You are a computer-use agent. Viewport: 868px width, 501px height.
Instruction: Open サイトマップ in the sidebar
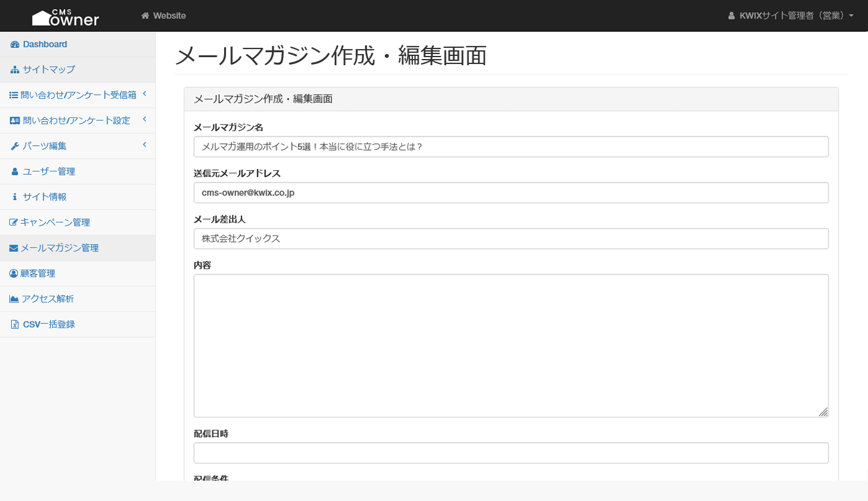pos(77,69)
